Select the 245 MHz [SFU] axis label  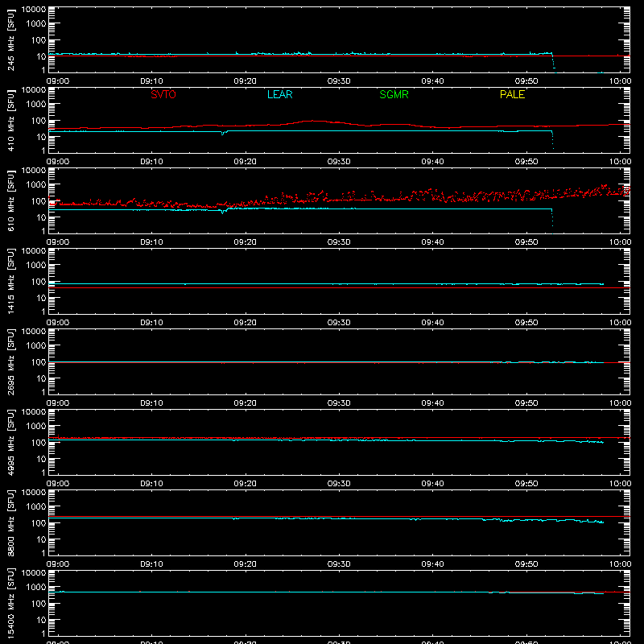click(10, 39)
